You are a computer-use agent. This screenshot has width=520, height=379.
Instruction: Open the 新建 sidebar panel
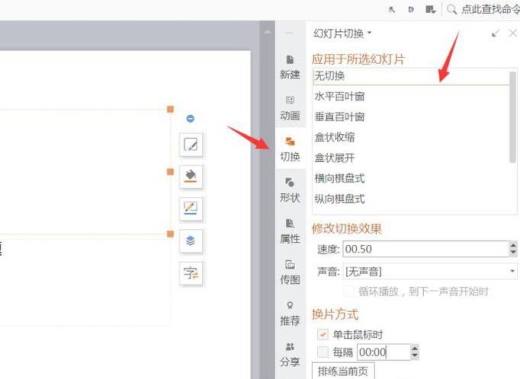coord(290,67)
